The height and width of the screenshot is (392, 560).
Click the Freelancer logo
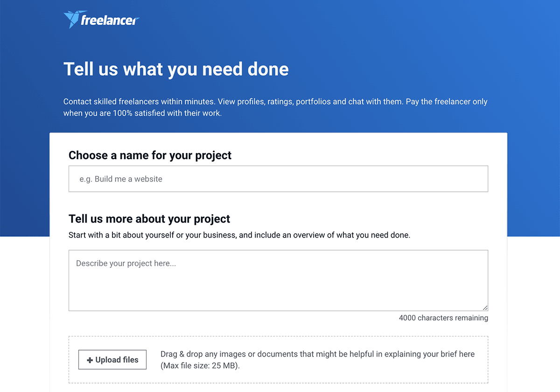click(101, 20)
